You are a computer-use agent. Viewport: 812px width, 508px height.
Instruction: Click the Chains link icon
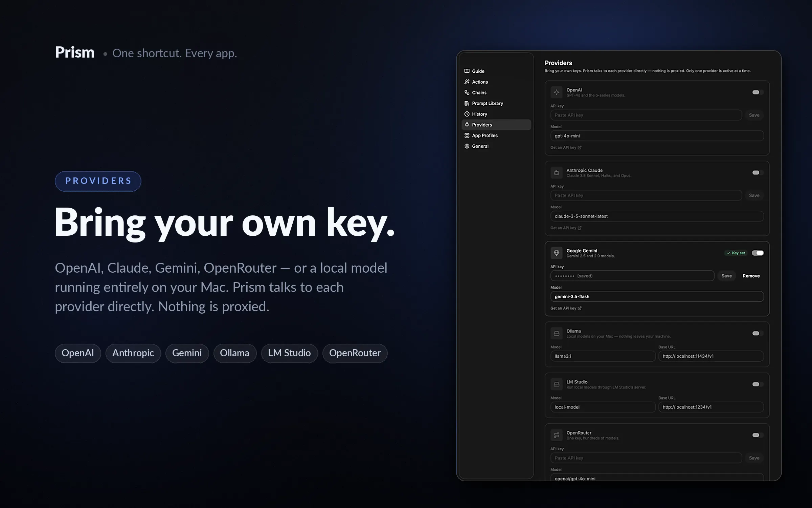[x=467, y=92]
